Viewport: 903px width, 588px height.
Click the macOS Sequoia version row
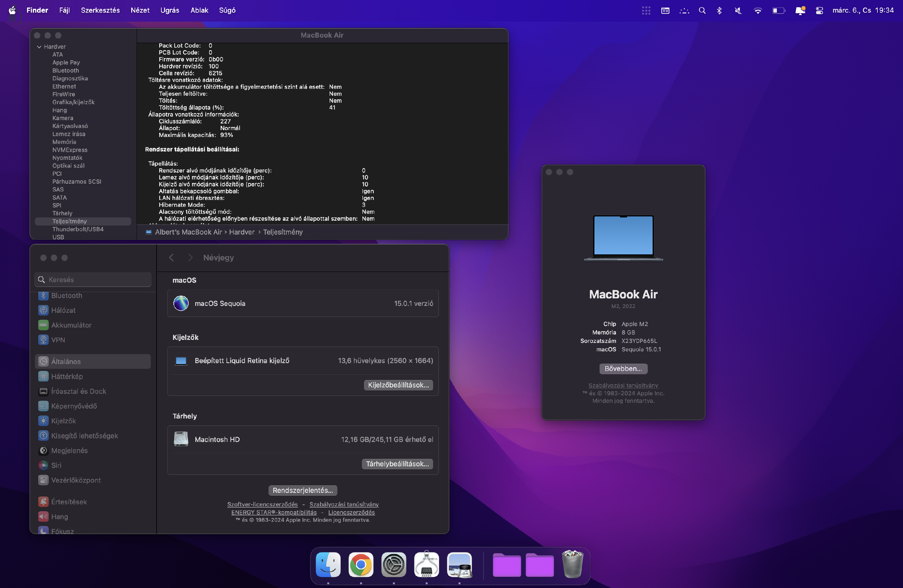pyautogui.click(x=303, y=303)
